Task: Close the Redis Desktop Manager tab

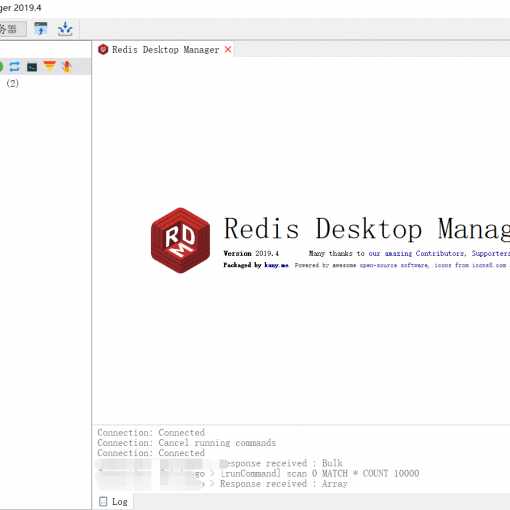Action: tap(228, 49)
